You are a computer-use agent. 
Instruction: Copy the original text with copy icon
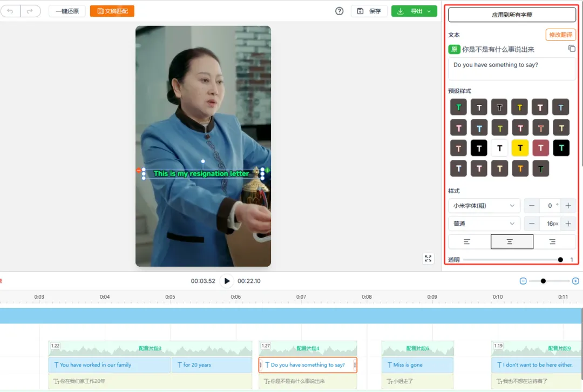tap(572, 49)
